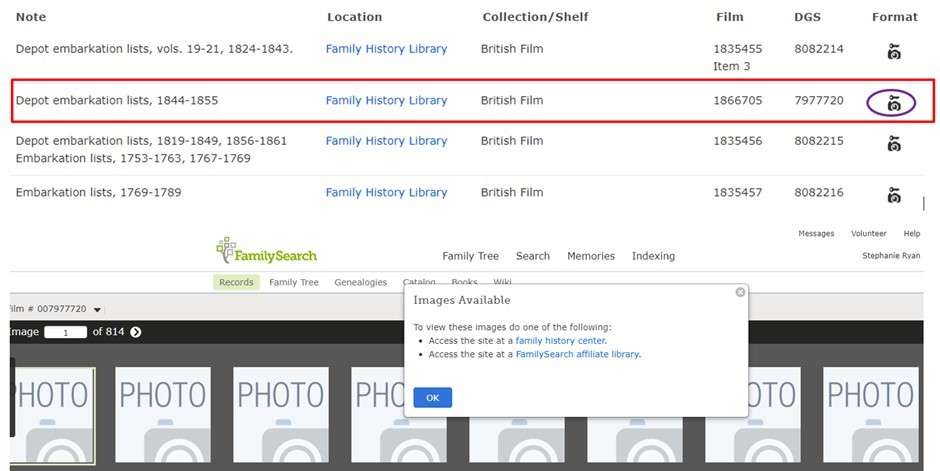This screenshot has width=940, height=471.
Task: Select third PHOTO thumbnail
Action: [281, 414]
